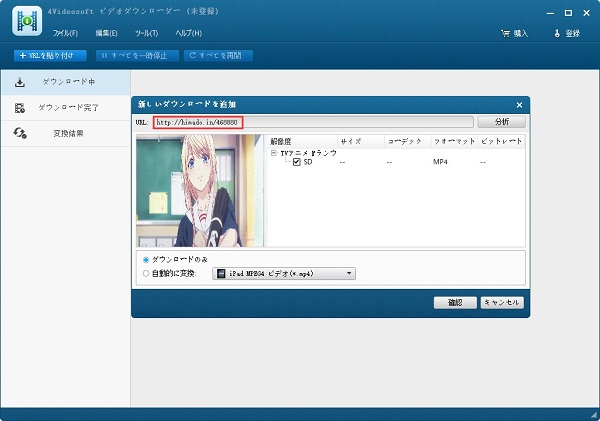Collapse the TVアニメ tree node
This screenshot has height=421, width=600.
pos(274,153)
